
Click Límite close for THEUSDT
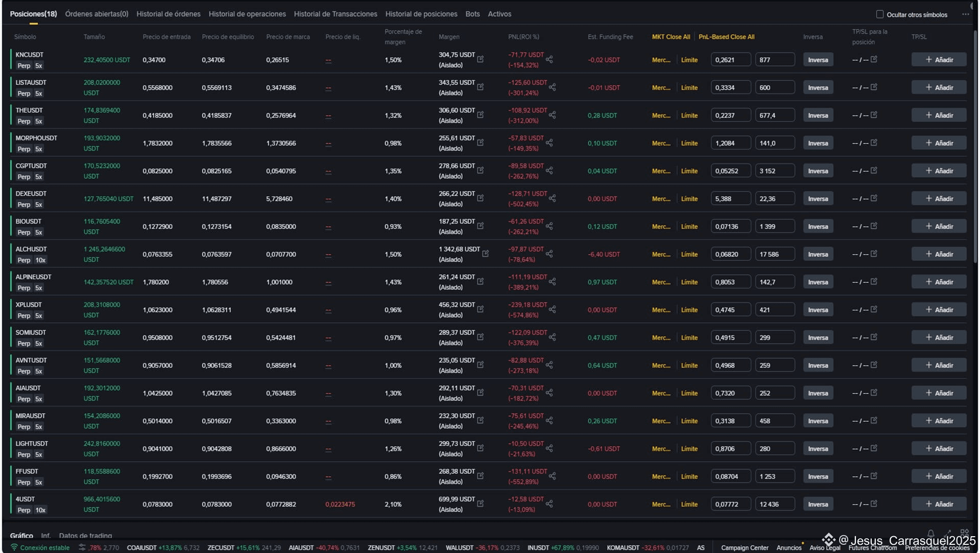pyautogui.click(x=689, y=115)
